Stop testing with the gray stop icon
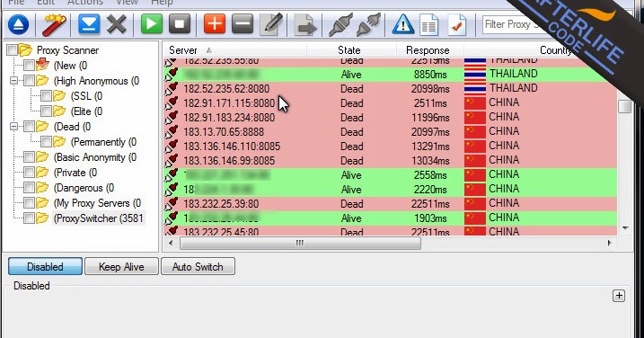The image size is (644, 338). click(180, 24)
